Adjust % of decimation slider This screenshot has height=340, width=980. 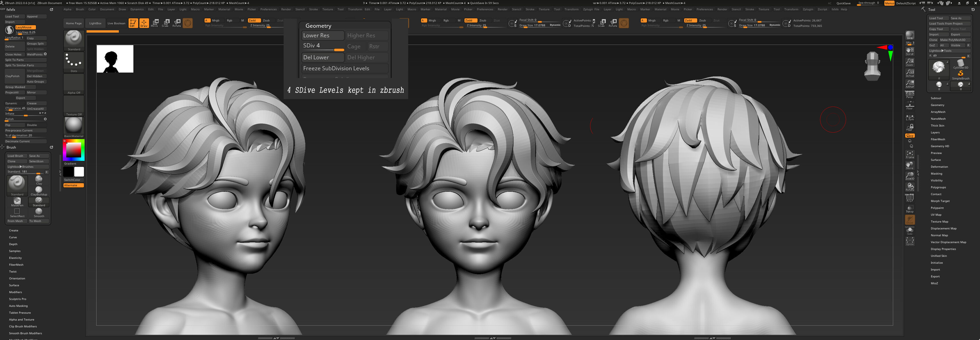coord(25,135)
